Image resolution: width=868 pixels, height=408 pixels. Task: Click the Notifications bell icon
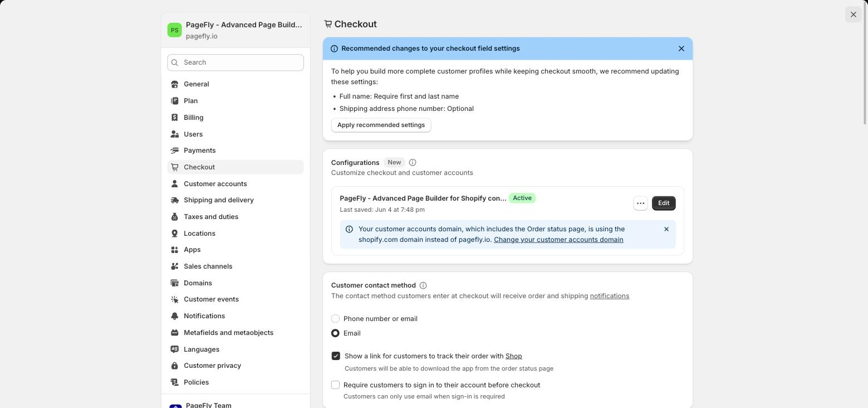tap(175, 316)
